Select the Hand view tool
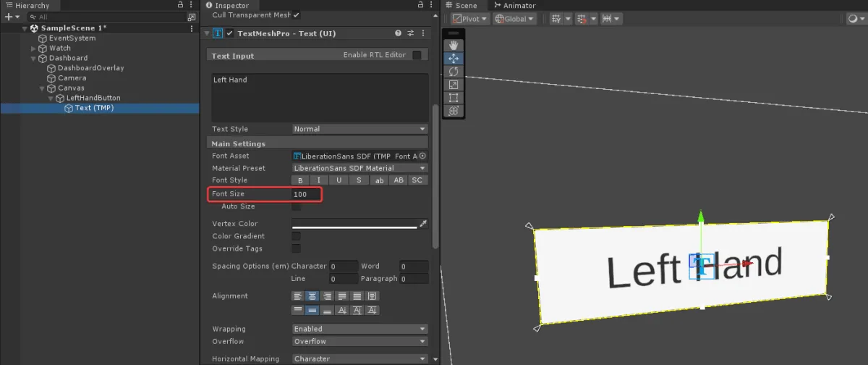The image size is (868, 365). (454, 46)
